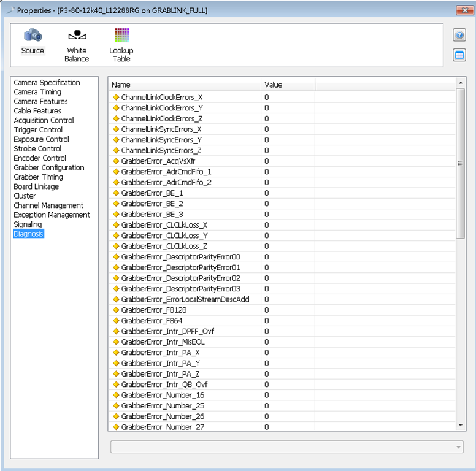Open the Channel Management category
The image size is (476, 471).
[x=48, y=205]
